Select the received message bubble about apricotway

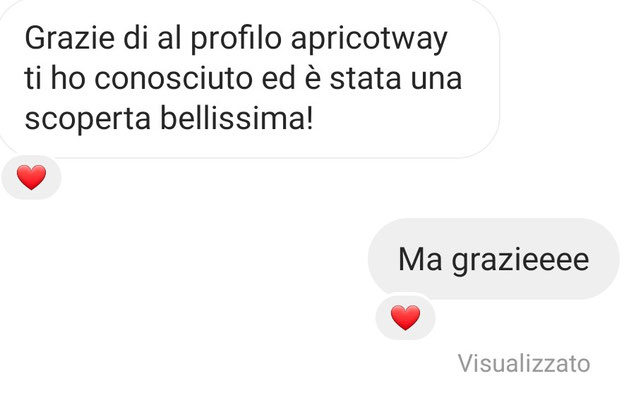pyautogui.click(x=249, y=79)
